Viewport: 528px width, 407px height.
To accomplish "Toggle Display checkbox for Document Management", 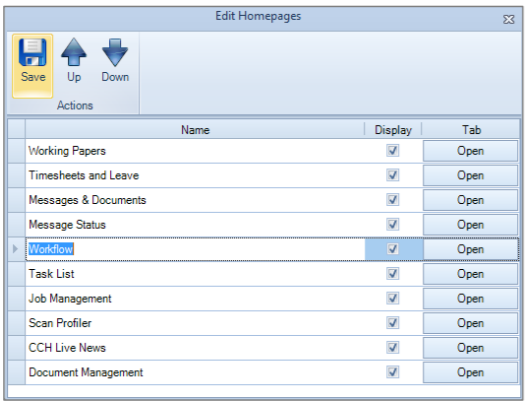I will [x=393, y=372].
